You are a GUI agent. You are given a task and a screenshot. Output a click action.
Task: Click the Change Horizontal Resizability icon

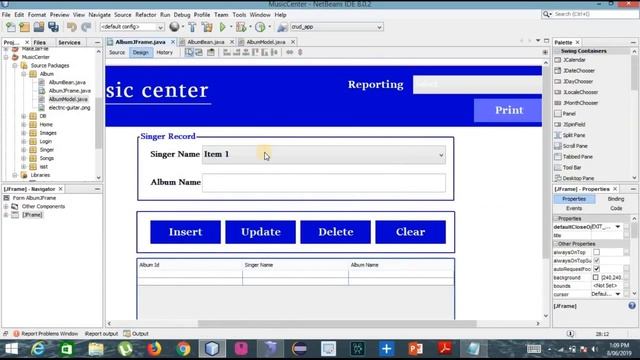[289, 52]
